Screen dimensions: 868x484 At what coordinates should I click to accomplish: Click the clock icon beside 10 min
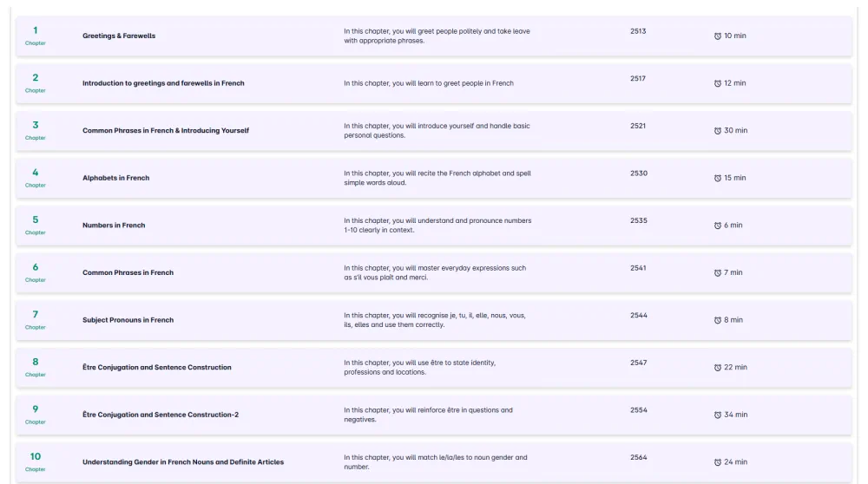click(x=718, y=36)
